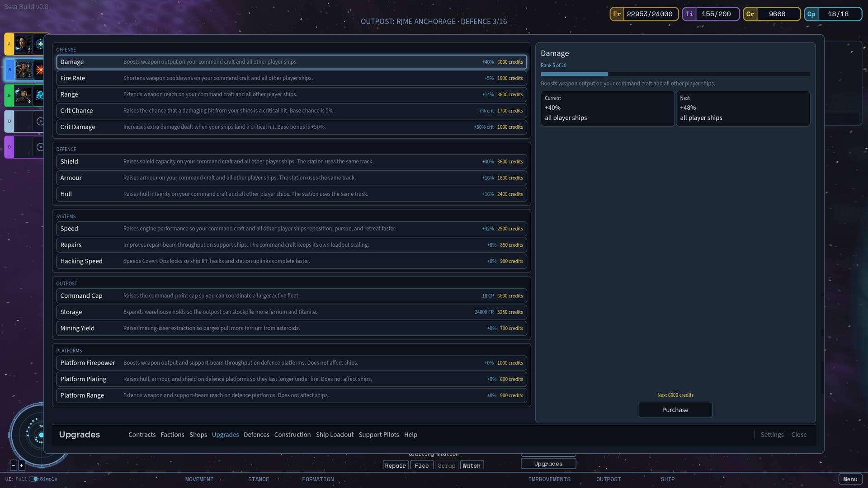Click the Current +40% stat card
Viewport: 868px width, 488px height.
(608, 108)
